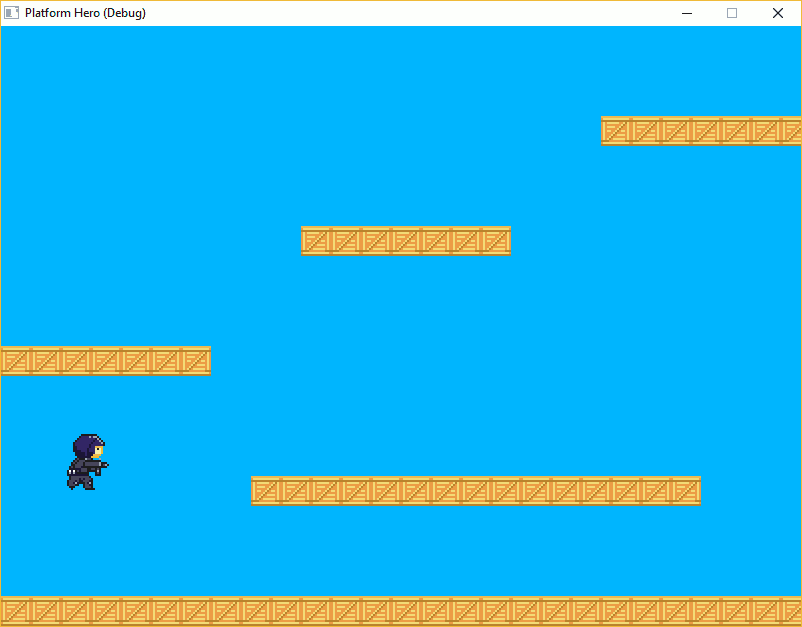Click the ninja hero character

tap(87, 462)
